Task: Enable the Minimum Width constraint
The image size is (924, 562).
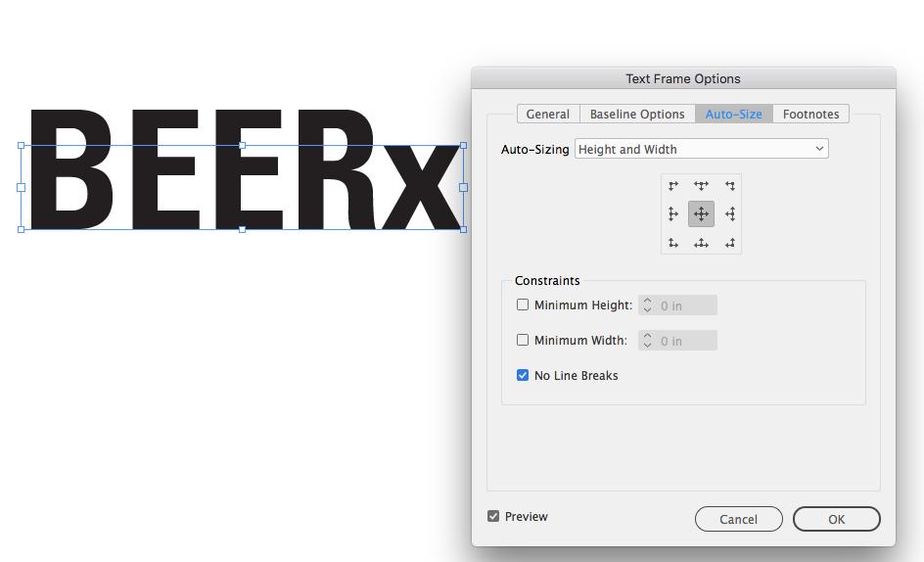Action: 523,341
